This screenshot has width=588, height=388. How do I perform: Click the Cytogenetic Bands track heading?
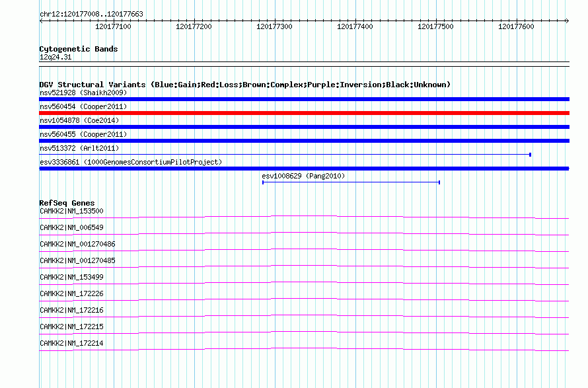point(79,49)
